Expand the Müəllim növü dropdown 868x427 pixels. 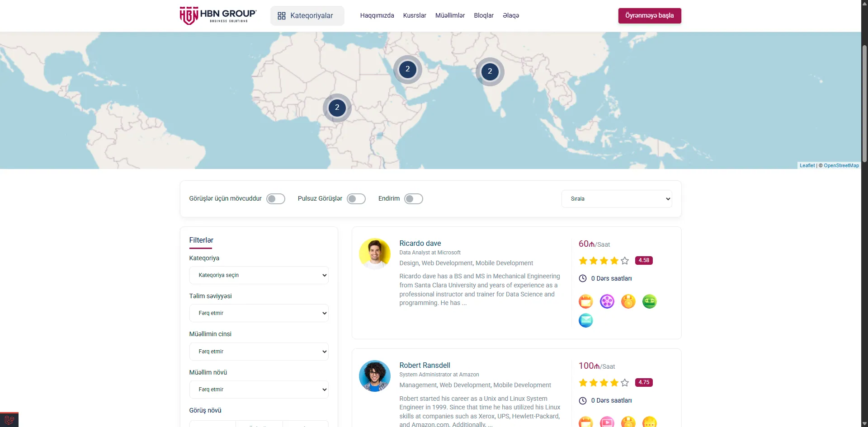click(259, 389)
